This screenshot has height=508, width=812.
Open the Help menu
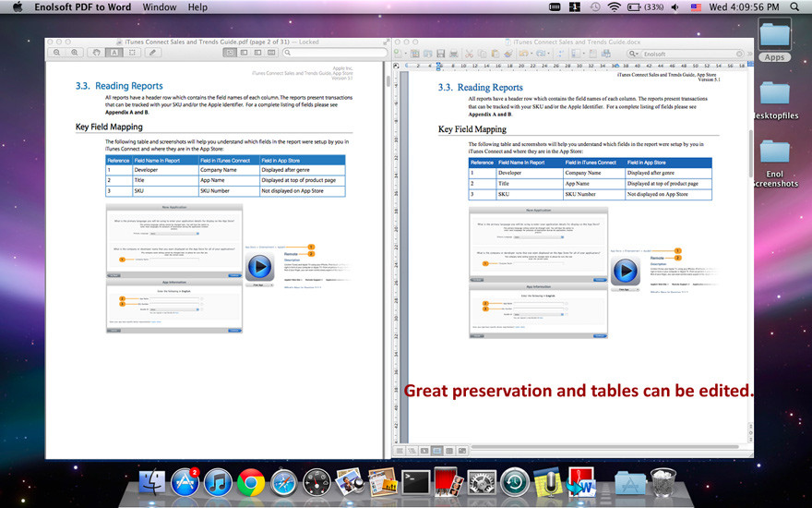click(x=197, y=7)
